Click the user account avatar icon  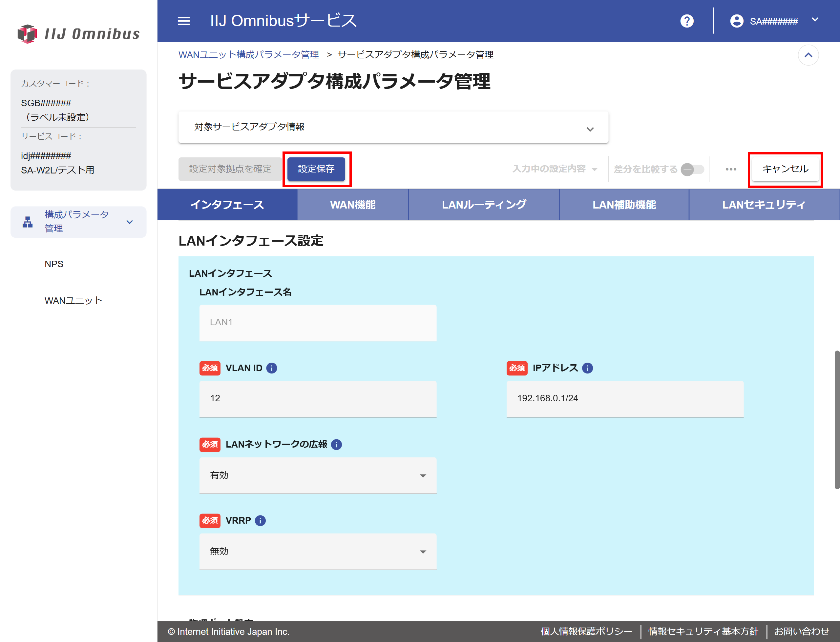[736, 21]
